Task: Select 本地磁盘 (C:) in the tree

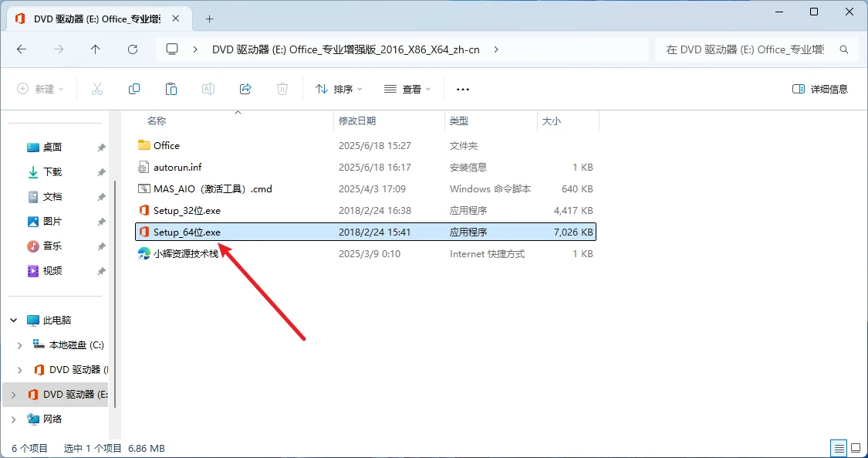Action: pyautogui.click(x=76, y=345)
